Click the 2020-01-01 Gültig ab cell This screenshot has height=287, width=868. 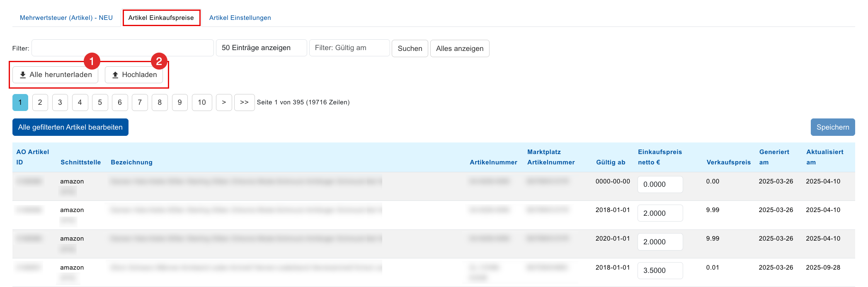(x=613, y=239)
